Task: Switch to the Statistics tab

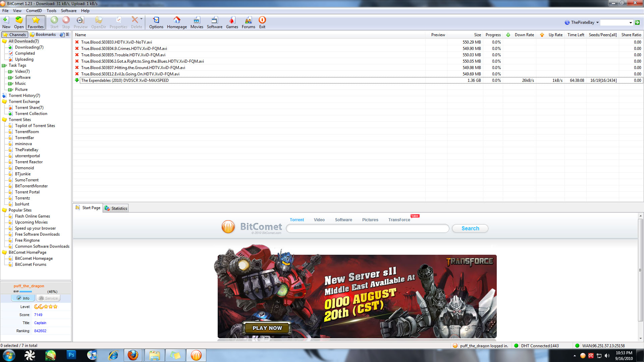Action: 116,208
